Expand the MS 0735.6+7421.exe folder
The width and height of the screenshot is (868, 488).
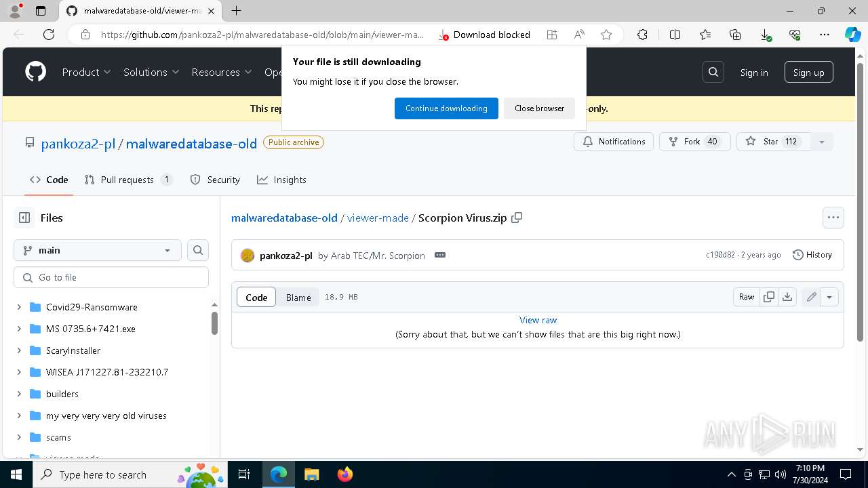19,329
